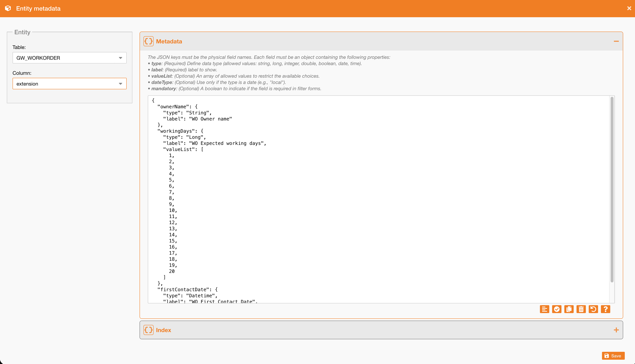Screen dimensions: 635x364
Task: Click the "WO Expected working days" label line
Action: pos(215,143)
